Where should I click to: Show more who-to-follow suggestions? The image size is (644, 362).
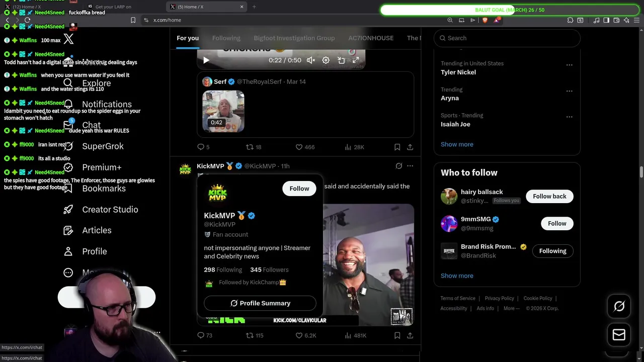(x=457, y=276)
